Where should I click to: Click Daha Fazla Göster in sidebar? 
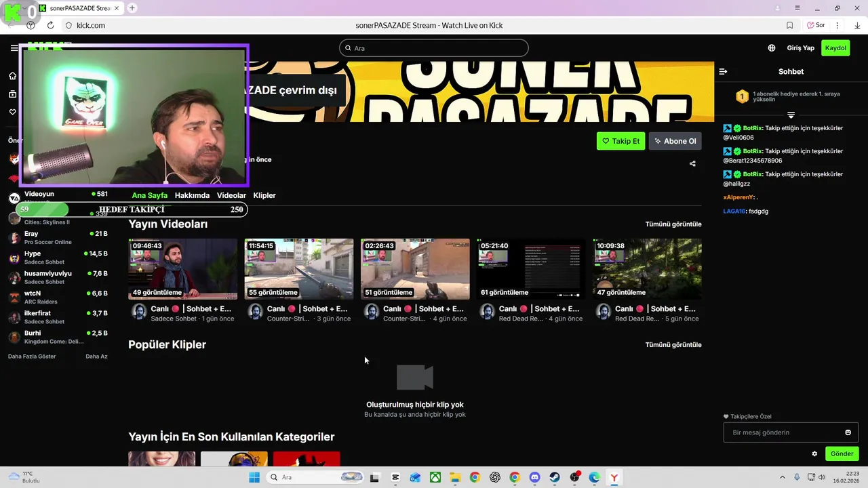point(32,357)
